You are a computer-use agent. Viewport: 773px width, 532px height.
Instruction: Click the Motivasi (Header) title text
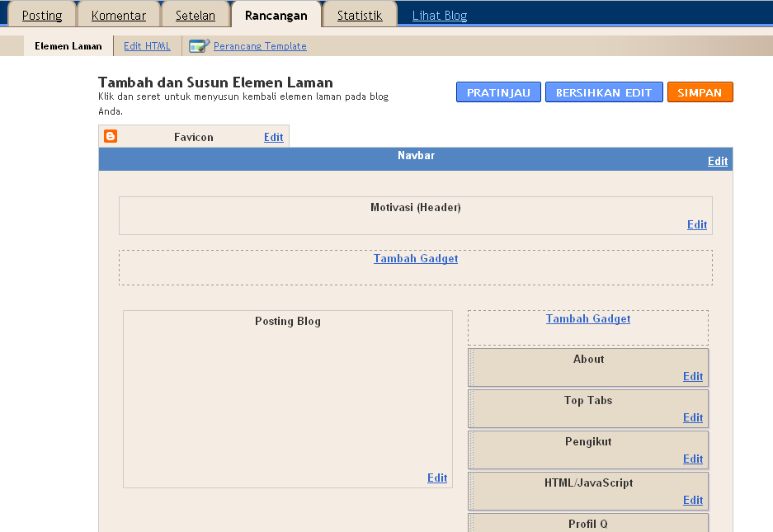[x=416, y=207]
